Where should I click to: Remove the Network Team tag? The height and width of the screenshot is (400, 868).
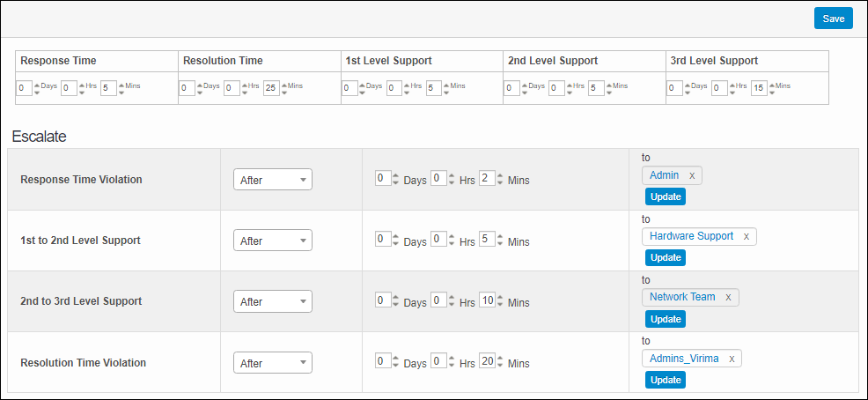click(x=728, y=297)
